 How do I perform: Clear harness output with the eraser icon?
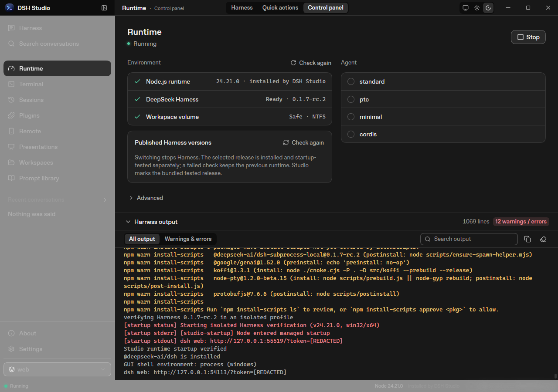point(543,239)
